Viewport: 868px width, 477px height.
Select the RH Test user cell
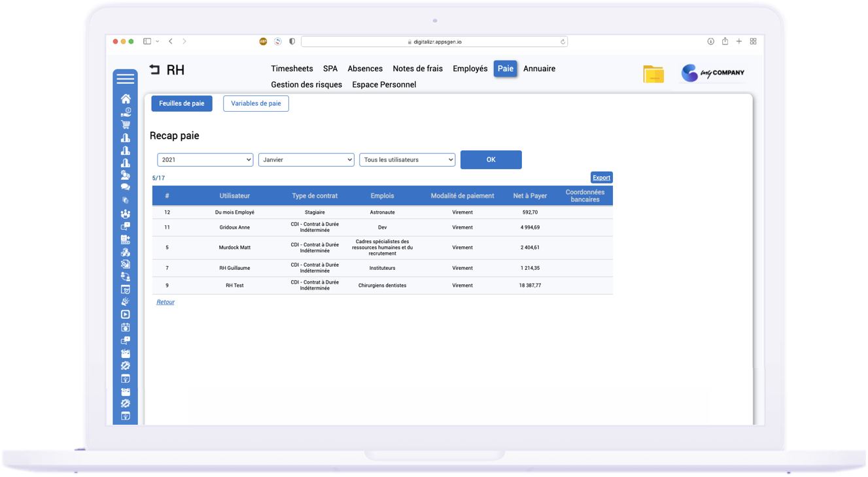tap(235, 286)
